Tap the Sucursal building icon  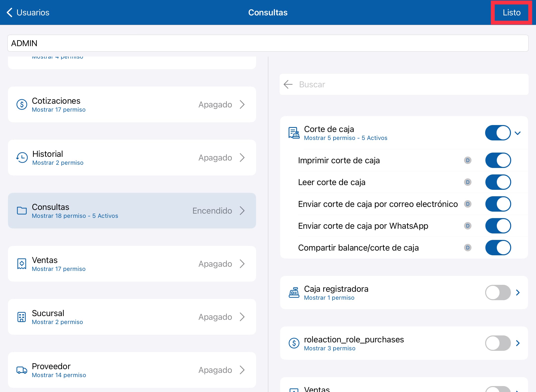tap(22, 317)
